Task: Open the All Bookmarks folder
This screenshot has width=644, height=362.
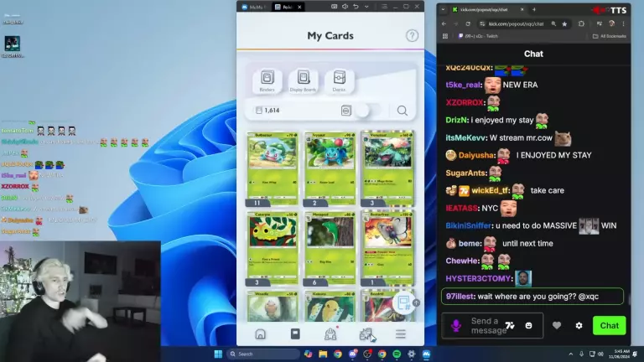Action: coord(610,36)
